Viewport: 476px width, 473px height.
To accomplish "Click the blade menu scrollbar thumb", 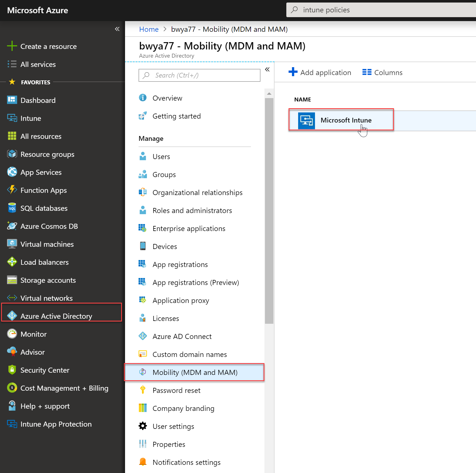I will tap(269, 211).
